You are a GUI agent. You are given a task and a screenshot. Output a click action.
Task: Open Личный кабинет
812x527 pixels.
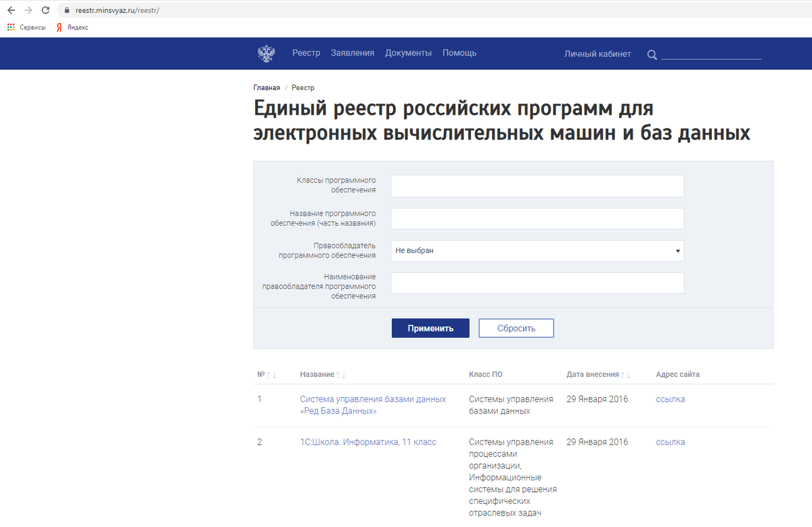point(597,53)
